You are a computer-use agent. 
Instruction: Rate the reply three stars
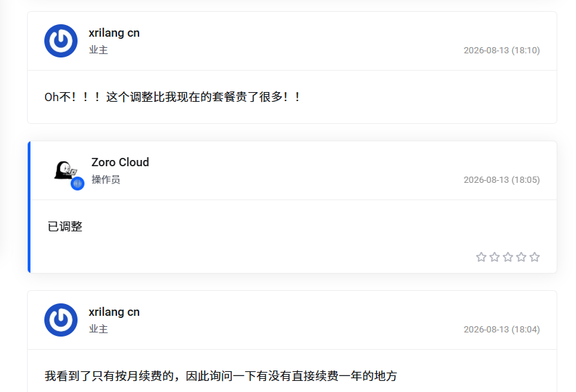pos(508,257)
